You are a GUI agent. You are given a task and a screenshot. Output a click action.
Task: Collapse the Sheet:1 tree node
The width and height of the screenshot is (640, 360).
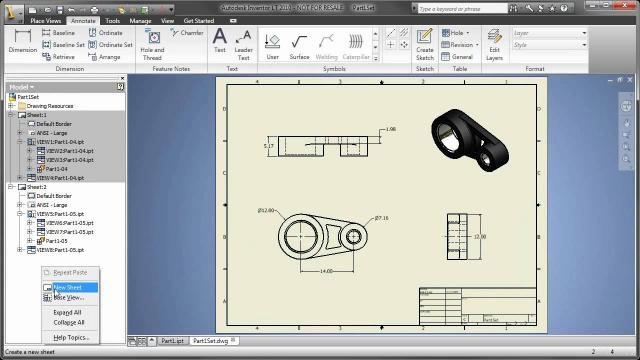pyautogui.click(x=11, y=115)
